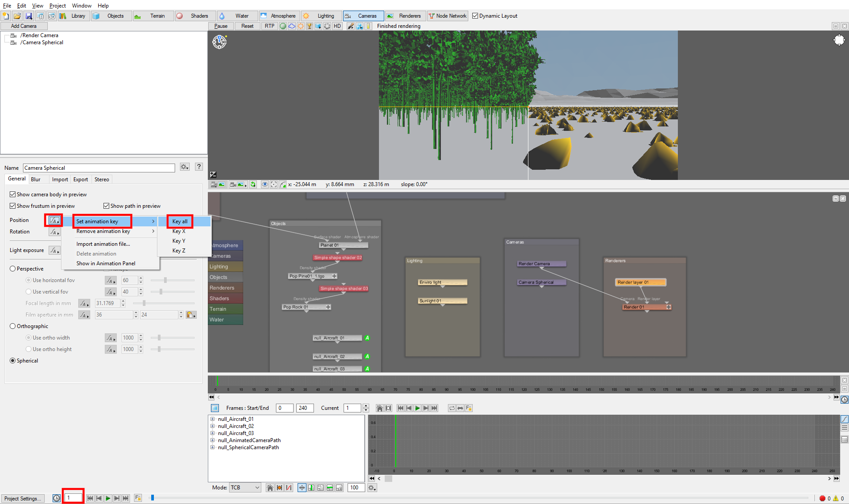Click the Rotation animation button icon

[x=54, y=232]
